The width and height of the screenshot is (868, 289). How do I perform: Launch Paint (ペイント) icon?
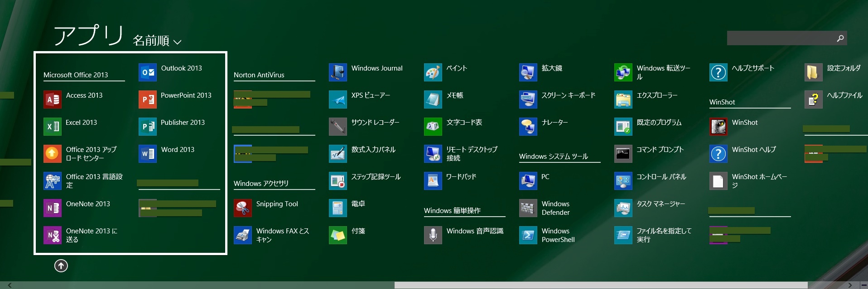click(x=433, y=72)
